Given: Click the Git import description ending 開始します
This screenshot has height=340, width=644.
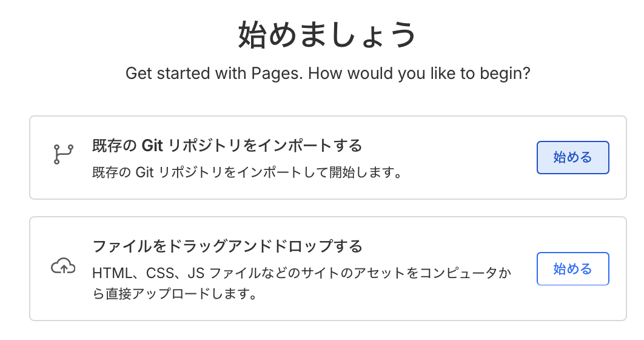Looking at the screenshot, I should click(247, 172).
